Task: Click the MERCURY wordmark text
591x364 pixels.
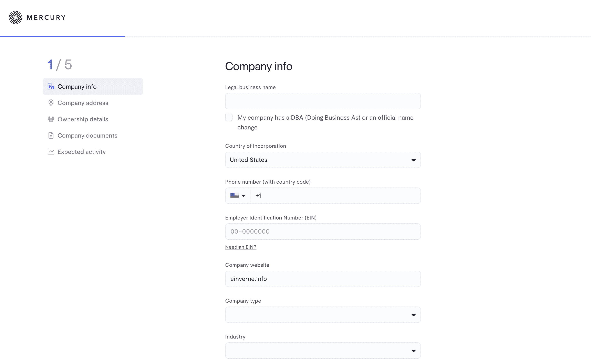Action: point(46,17)
